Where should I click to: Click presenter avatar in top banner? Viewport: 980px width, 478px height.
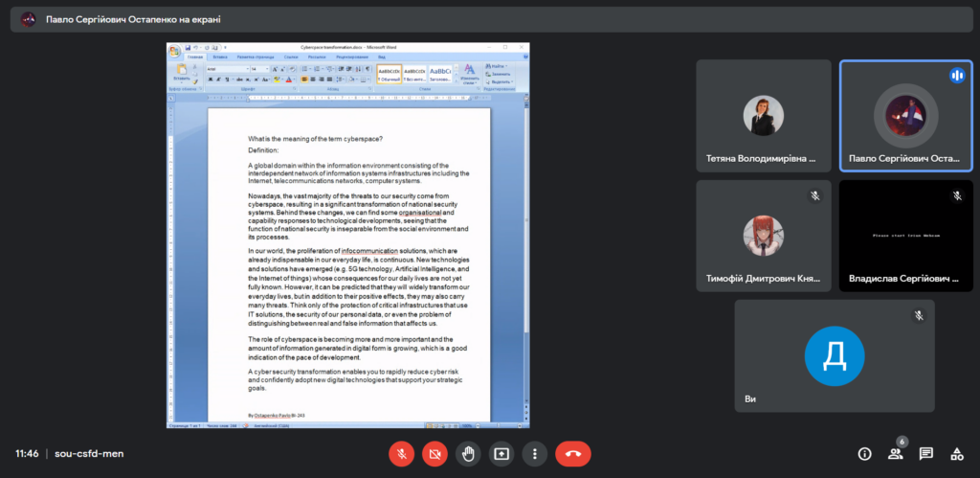29,18
